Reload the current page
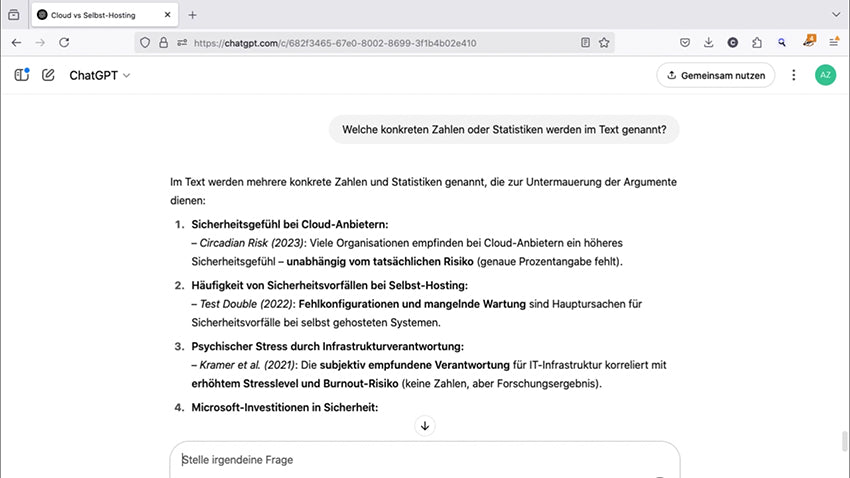 64,43
